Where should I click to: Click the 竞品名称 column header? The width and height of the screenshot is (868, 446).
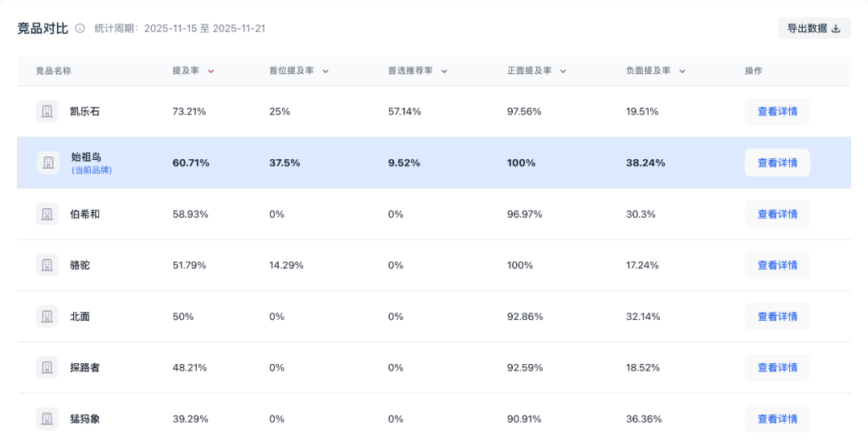coord(54,71)
